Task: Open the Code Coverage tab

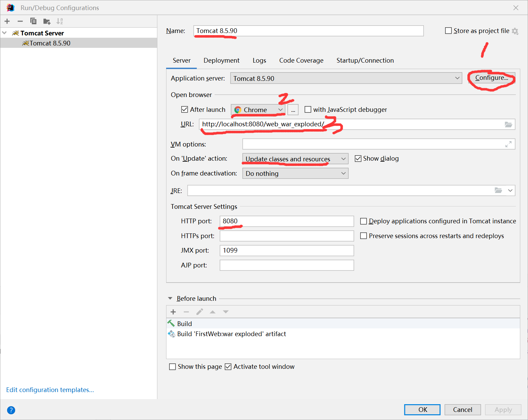Action: pos(301,61)
